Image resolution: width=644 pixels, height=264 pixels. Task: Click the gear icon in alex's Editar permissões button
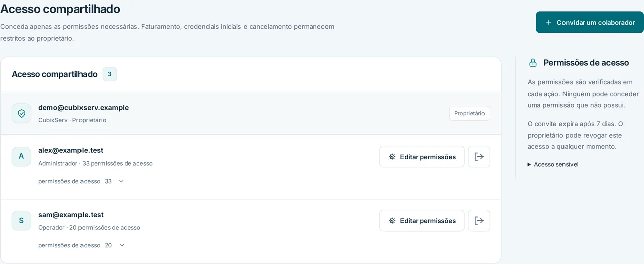coord(392,157)
